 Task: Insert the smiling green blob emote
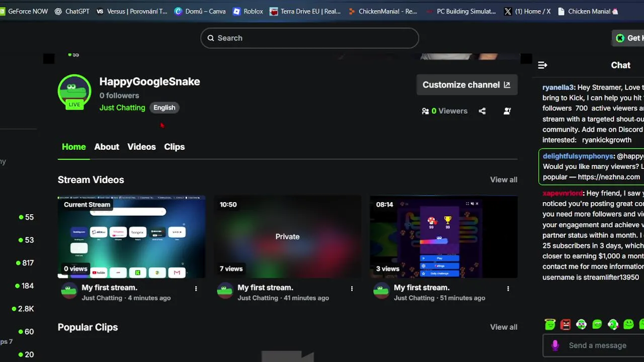(x=628, y=324)
